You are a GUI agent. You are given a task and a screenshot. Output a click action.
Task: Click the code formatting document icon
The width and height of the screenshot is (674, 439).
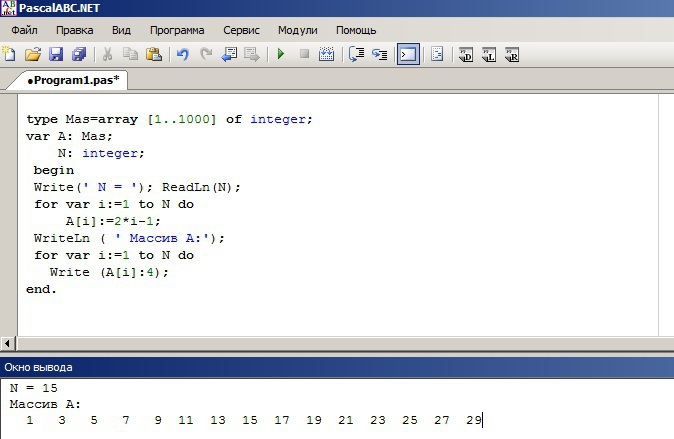click(x=437, y=54)
